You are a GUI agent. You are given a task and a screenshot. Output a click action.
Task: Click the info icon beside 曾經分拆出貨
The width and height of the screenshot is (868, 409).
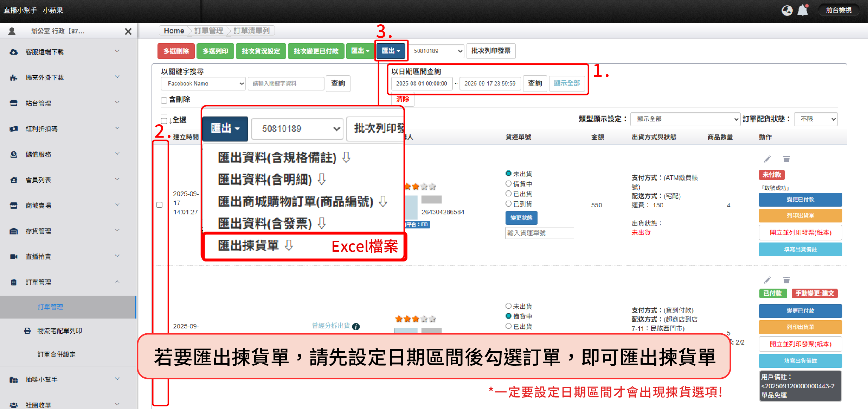click(356, 326)
